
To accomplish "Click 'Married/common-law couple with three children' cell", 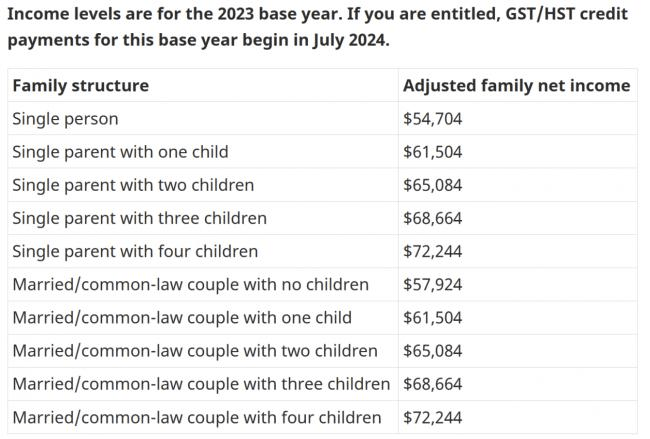I will coord(201,384).
